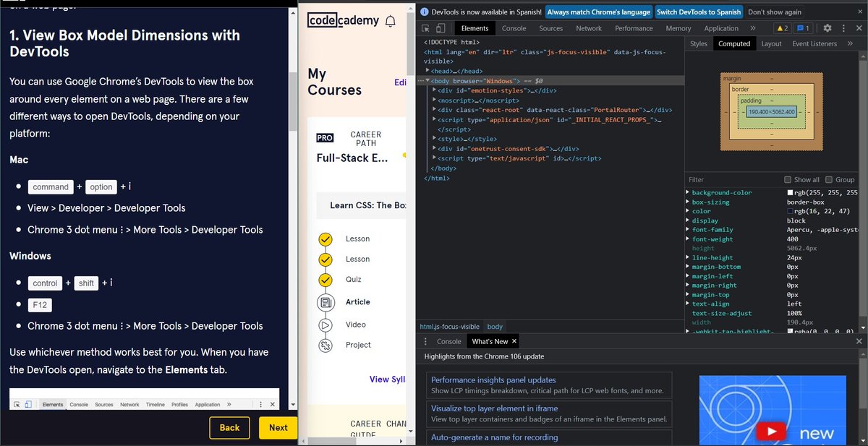The width and height of the screenshot is (868, 446).
Task: Dismiss the Spanish language info bar
Action: tap(859, 12)
